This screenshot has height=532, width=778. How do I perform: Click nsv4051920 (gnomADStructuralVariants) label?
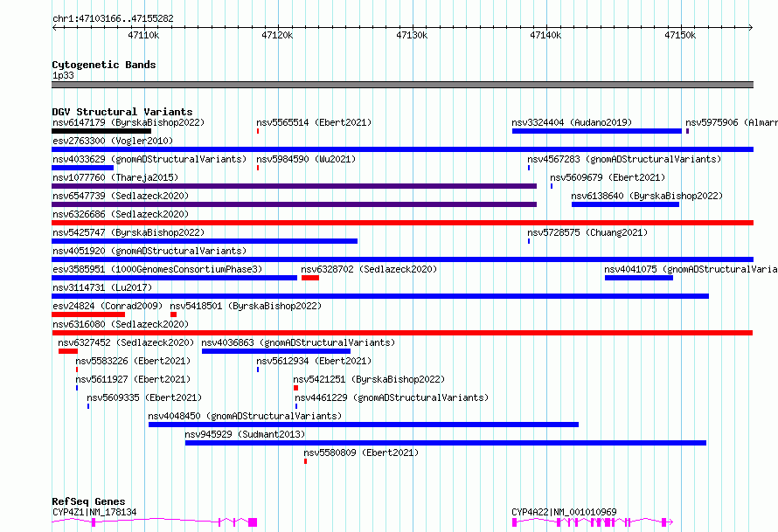[149, 251]
